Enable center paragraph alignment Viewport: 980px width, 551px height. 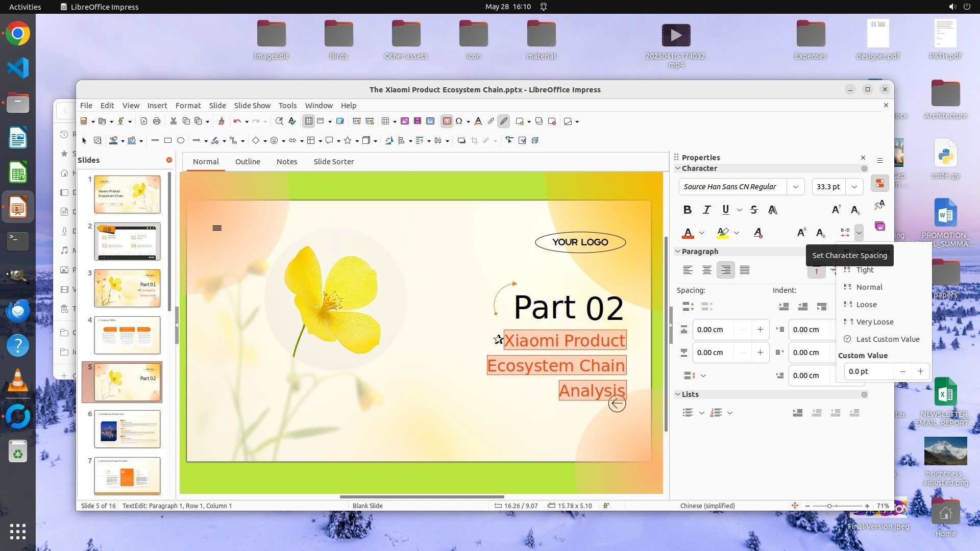(x=706, y=270)
